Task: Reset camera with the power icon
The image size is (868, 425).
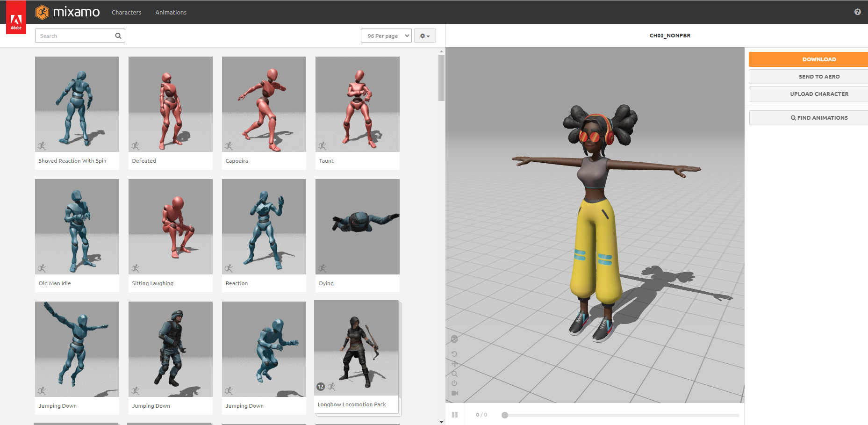Action: click(454, 383)
